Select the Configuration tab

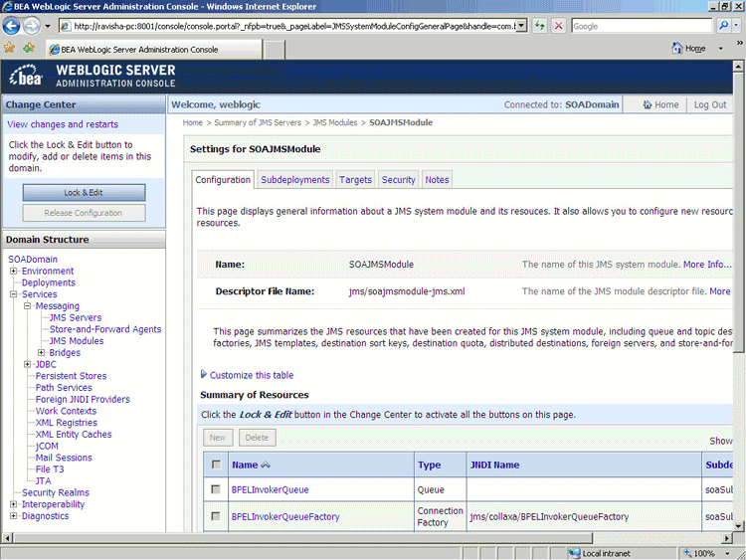click(223, 180)
